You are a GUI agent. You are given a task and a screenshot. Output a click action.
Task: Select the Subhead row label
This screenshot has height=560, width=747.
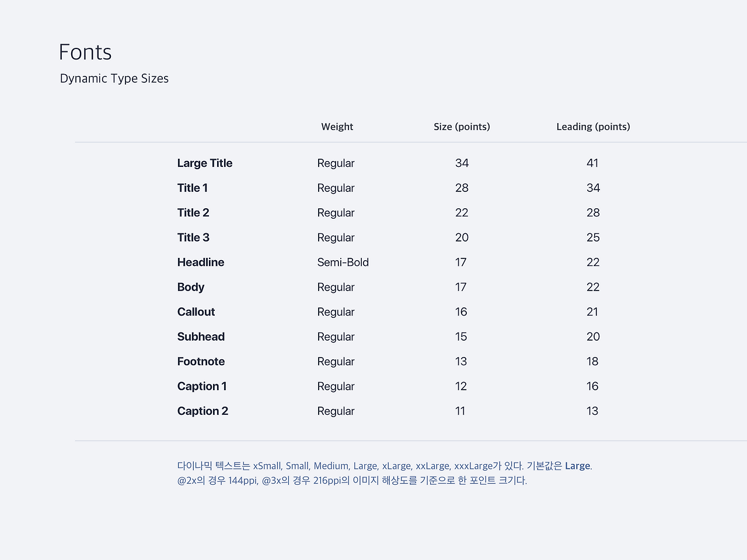[x=201, y=337]
